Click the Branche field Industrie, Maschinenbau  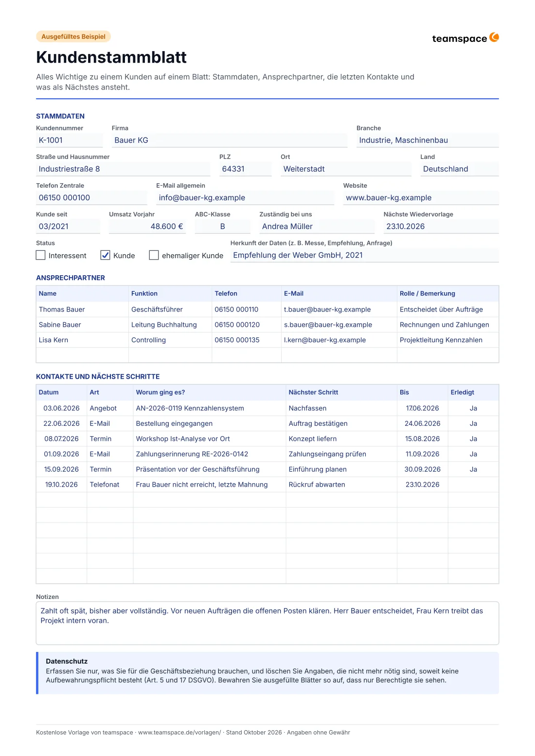pyautogui.click(x=428, y=140)
